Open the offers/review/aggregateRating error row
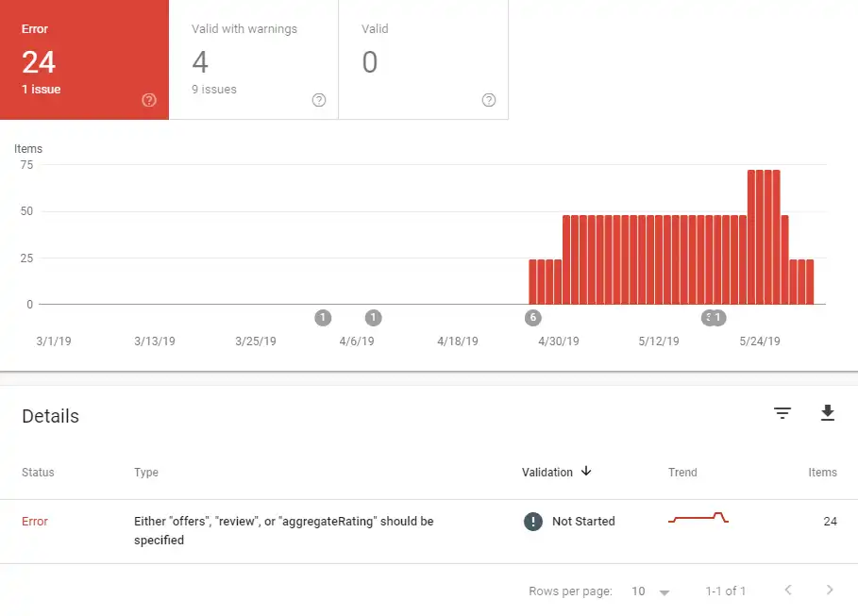The image size is (858, 616). click(x=429, y=531)
